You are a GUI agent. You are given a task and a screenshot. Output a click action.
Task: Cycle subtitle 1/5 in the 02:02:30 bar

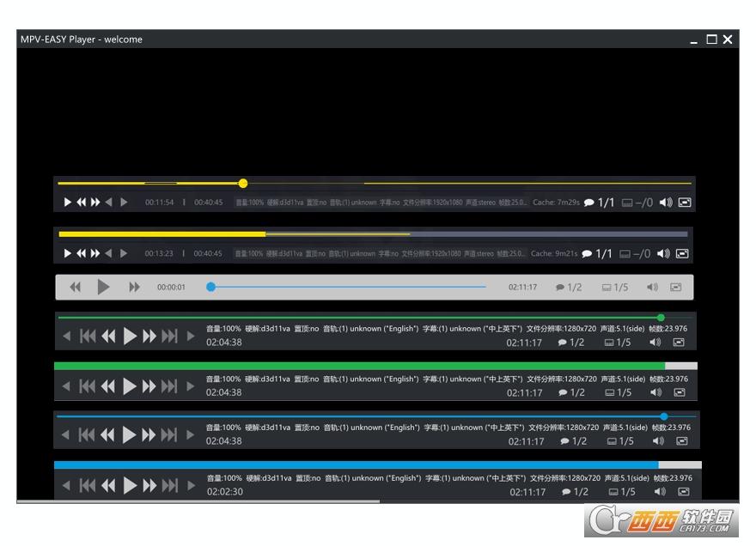pyautogui.click(x=622, y=492)
